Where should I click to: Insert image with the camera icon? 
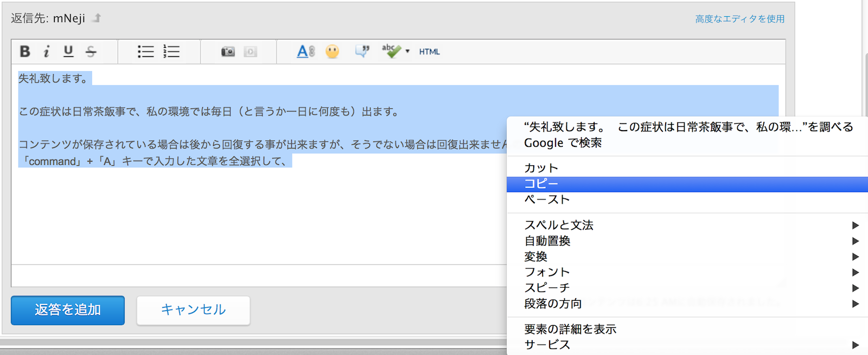pyautogui.click(x=228, y=51)
